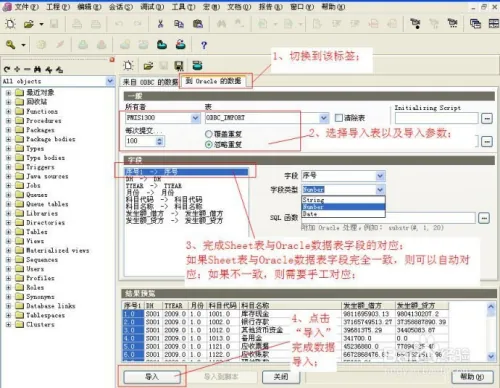Viewport: 500px width, 388px height.
Task: Click the Copy icon in toolbar
Action: tap(179, 24)
